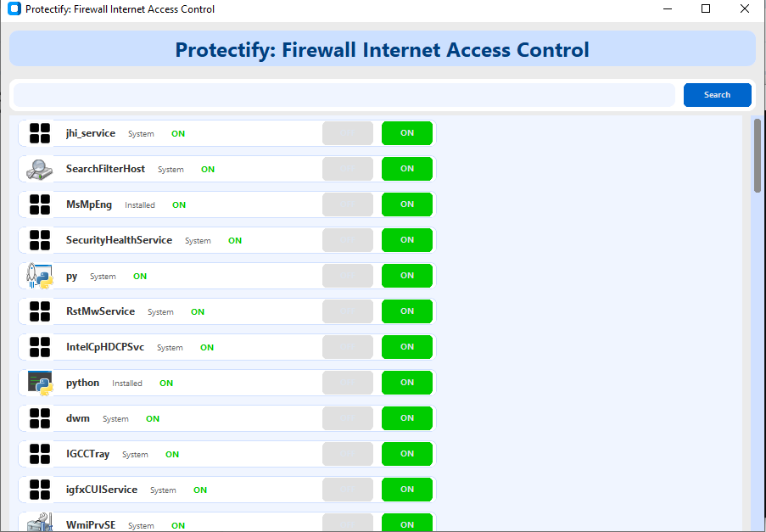766x532 pixels.
Task: Click the SecurityHealthService app icon
Action: point(40,240)
